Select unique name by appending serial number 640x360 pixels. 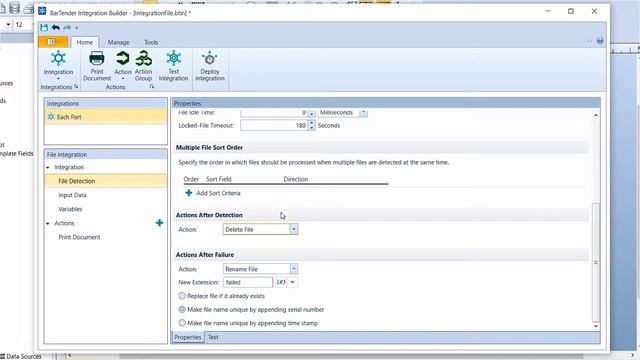coord(182,309)
